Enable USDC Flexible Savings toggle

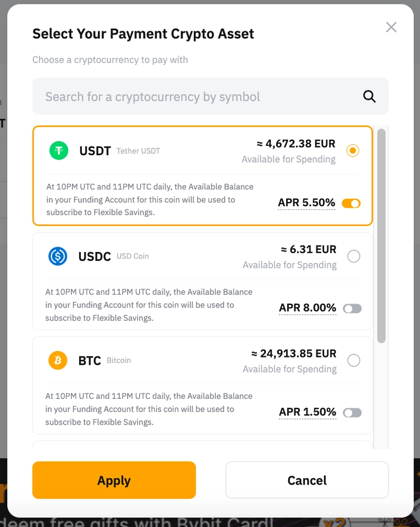352,309
